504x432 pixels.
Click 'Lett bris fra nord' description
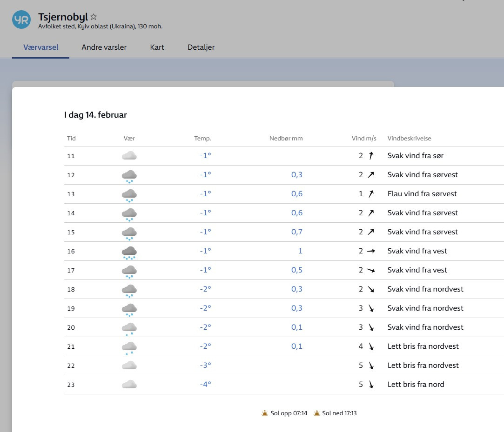416,385
